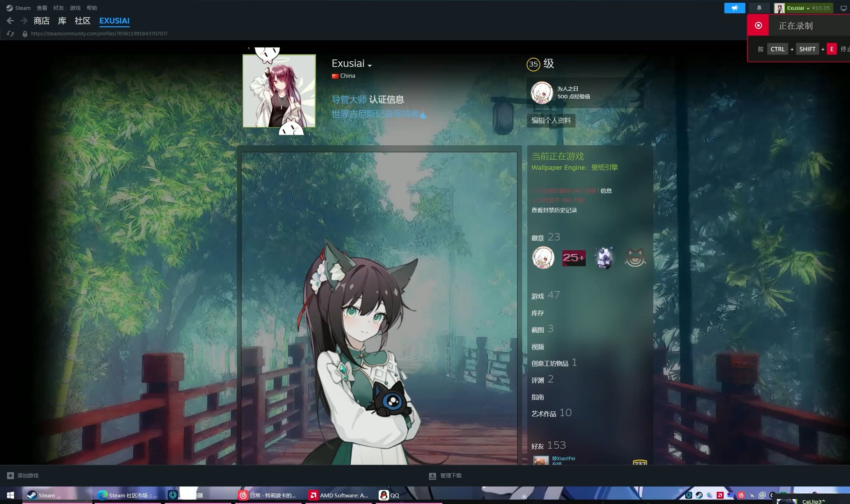Screen dimensions: 850x504
Task: Click the Steam 商店 menu tab
Action: pyautogui.click(x=41, y=20)
